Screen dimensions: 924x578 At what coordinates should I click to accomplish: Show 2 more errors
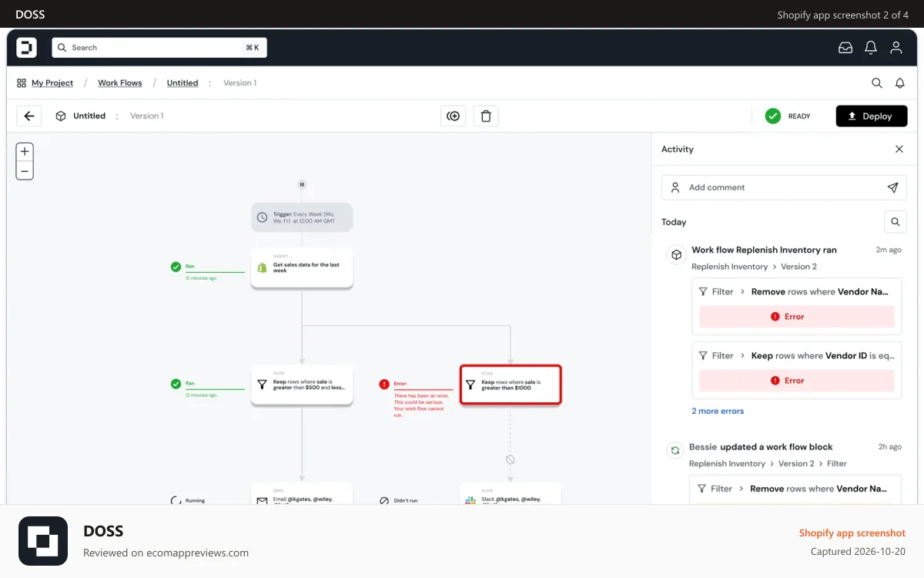tap(718, 412)
